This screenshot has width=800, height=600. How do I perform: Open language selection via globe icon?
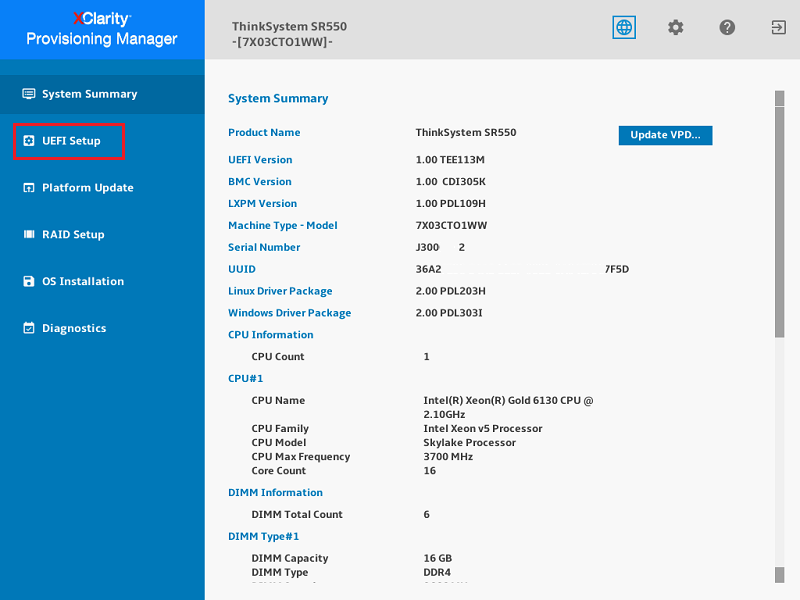click(624, 28)
